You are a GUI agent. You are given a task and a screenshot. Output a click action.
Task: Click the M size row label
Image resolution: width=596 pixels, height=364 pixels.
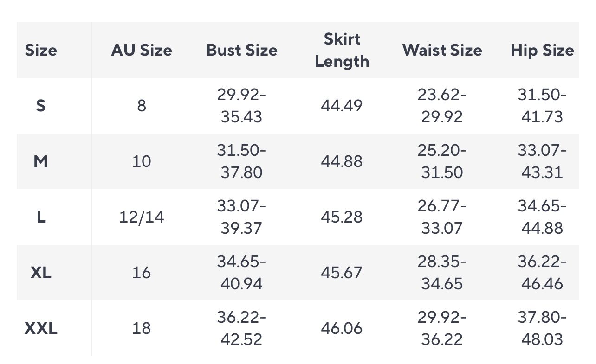41,161
